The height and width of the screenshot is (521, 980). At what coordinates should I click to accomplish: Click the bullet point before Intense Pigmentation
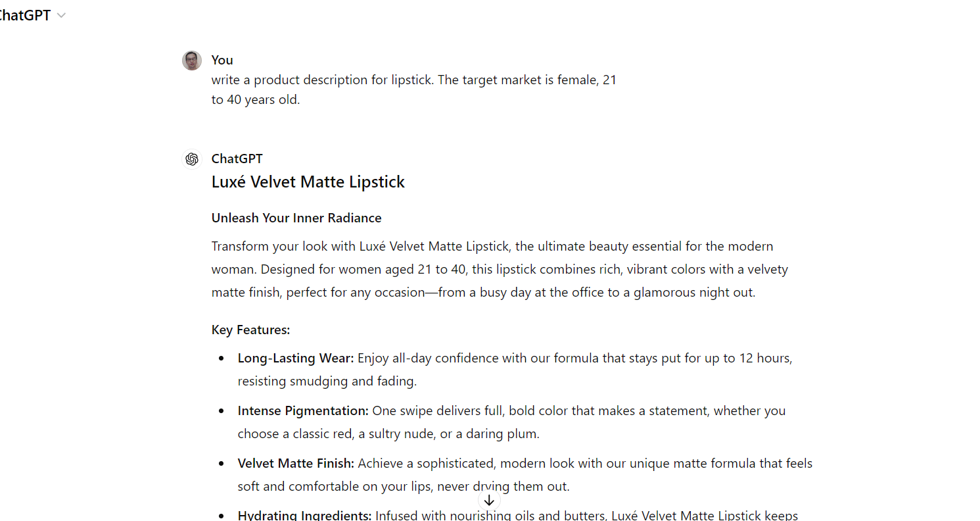point(222,411)
